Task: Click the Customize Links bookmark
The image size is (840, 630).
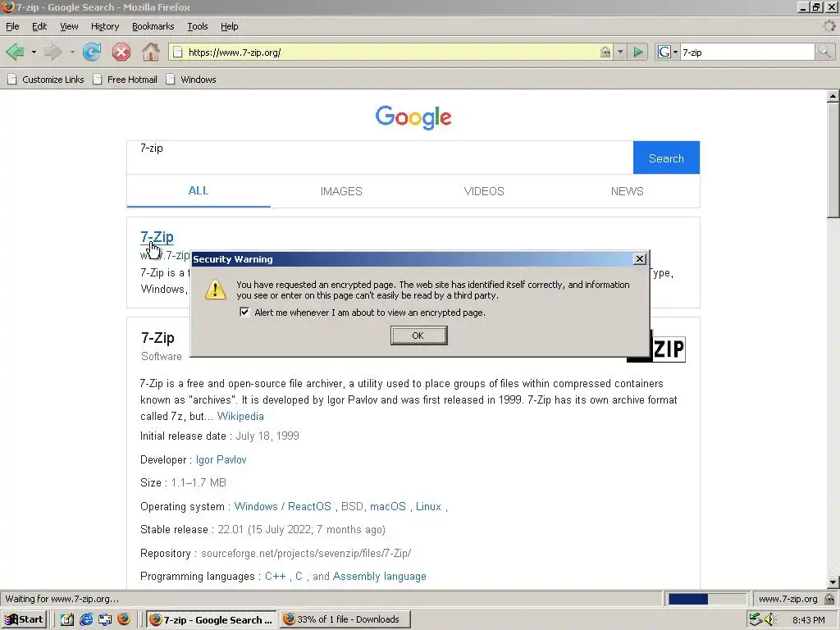Action: [x=46, y=80]
